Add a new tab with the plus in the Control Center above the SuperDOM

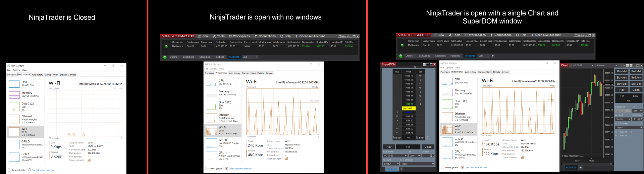[492, 56]
